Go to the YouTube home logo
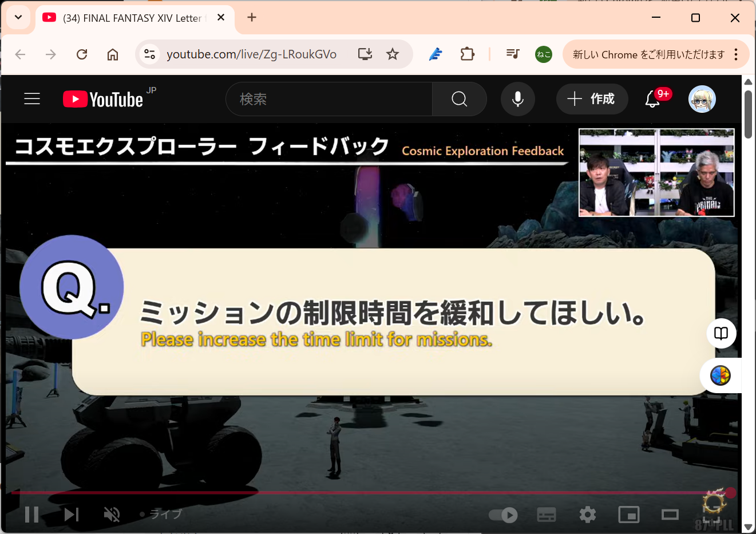This screenshot has width=756, height=534. point(103,99)
